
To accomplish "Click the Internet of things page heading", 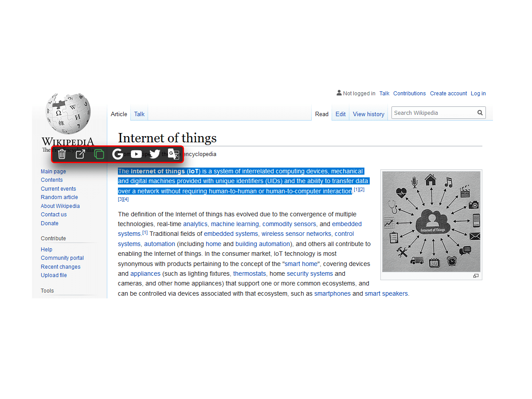I will [x=167, y=138].
